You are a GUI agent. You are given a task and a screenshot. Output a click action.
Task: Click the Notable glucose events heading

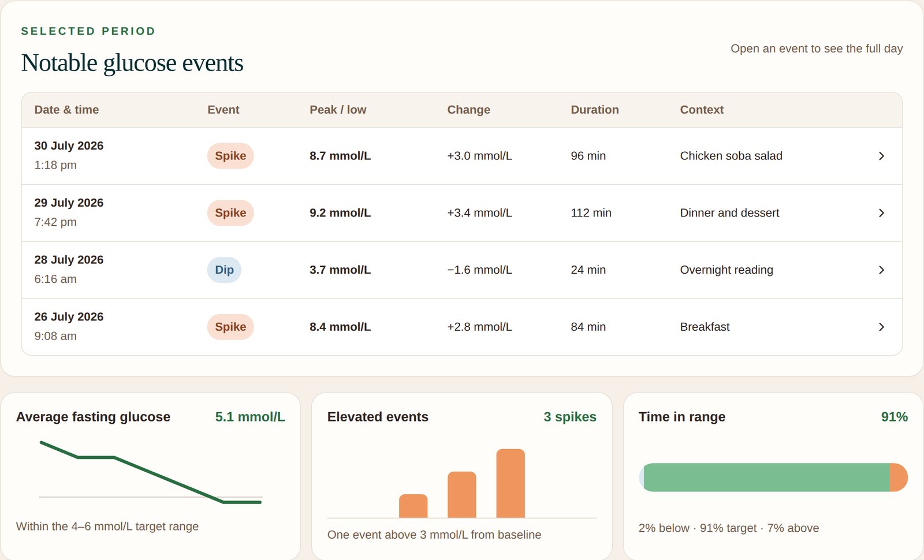click(x=132, y=63)
